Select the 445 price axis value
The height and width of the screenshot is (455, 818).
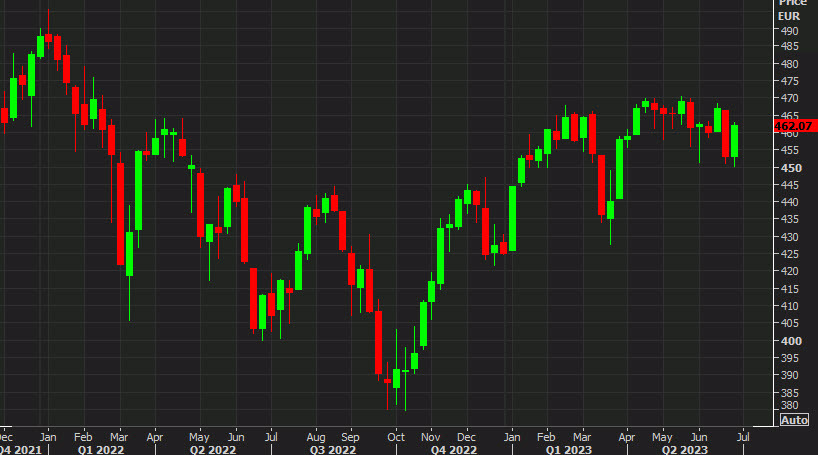pyautogui.click(x=789, y=185)
